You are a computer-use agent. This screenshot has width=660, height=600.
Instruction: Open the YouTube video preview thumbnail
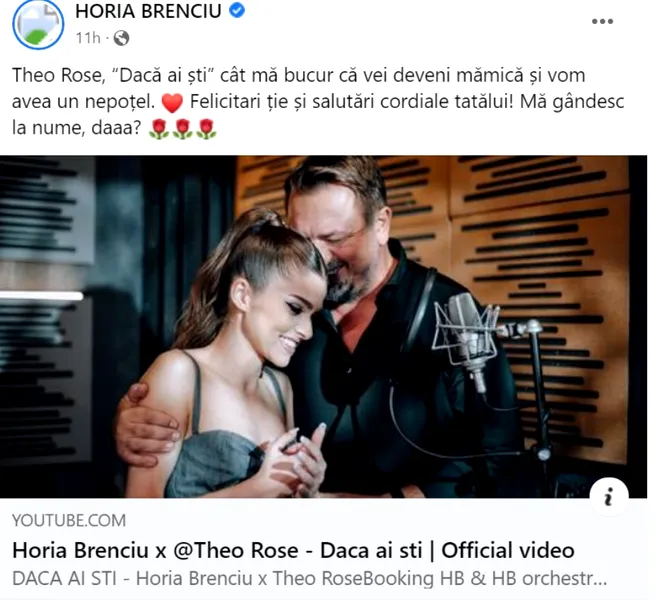(323, 327)
